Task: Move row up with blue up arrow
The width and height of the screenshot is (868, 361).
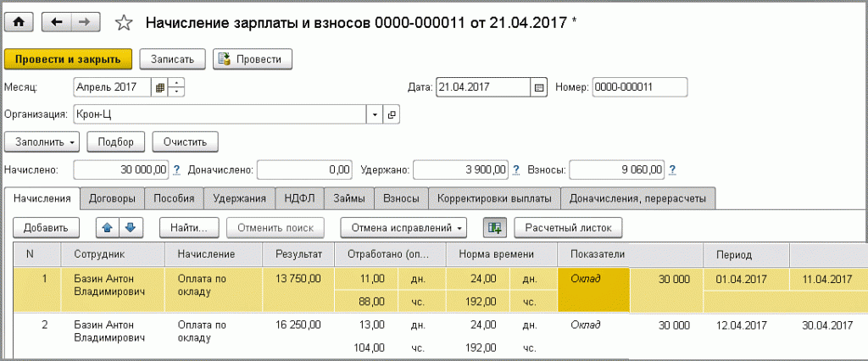Action: pyautogui.click(x=108, y=227)
